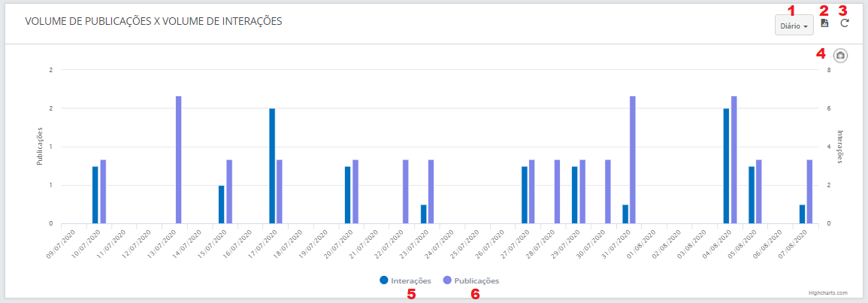Click the right Interações axis title
The image size is (868, 303).
pyautogui.click(x=839, y=147)
